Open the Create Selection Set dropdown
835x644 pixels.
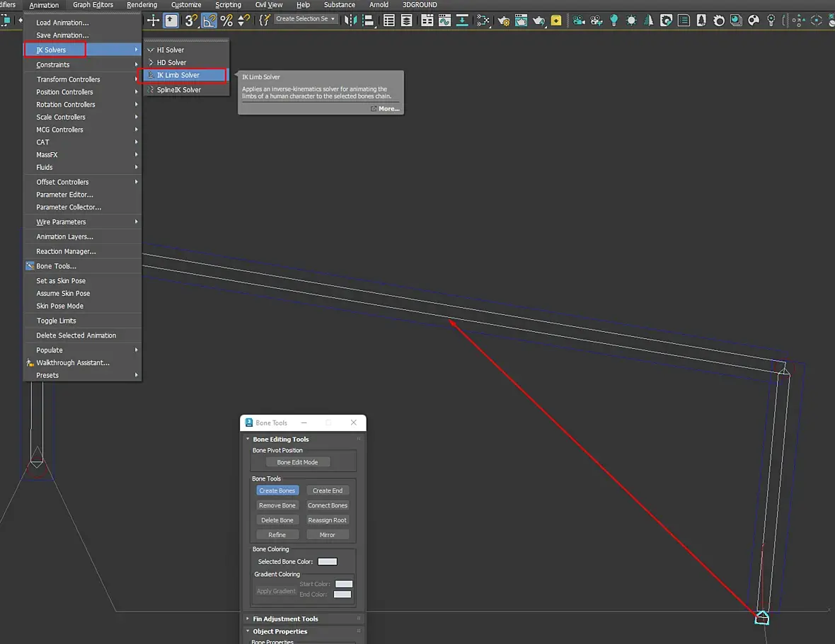(306, 19)
